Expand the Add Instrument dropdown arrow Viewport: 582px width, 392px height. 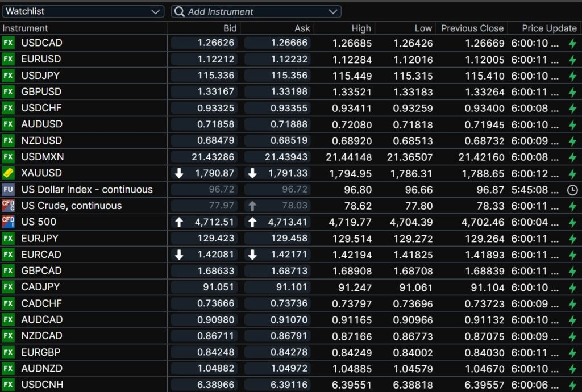point(333,12)
